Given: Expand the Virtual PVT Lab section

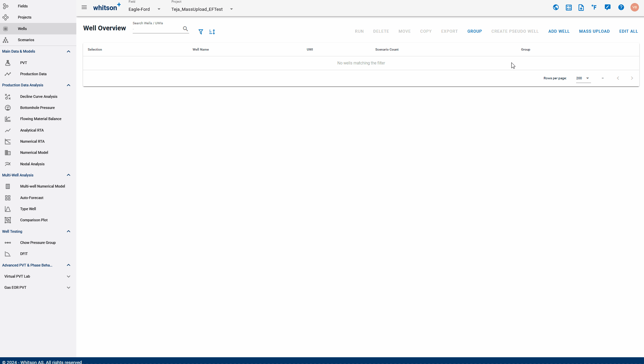Looking at the screenshot, I should [68, 276].
